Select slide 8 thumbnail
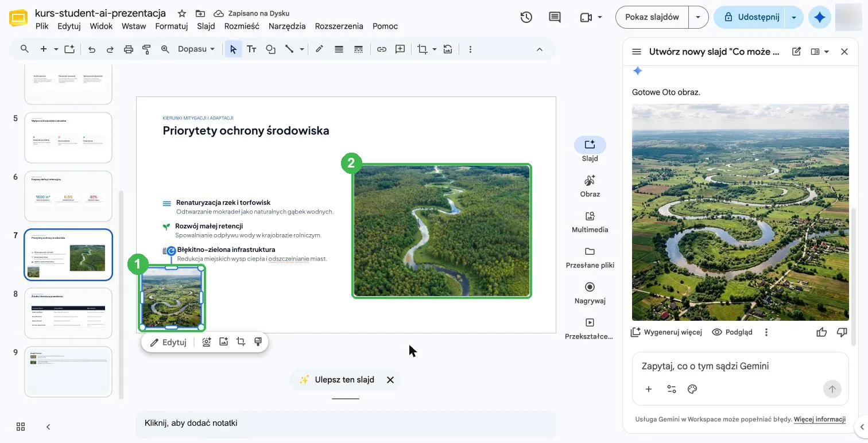 [x=68, y=313]
